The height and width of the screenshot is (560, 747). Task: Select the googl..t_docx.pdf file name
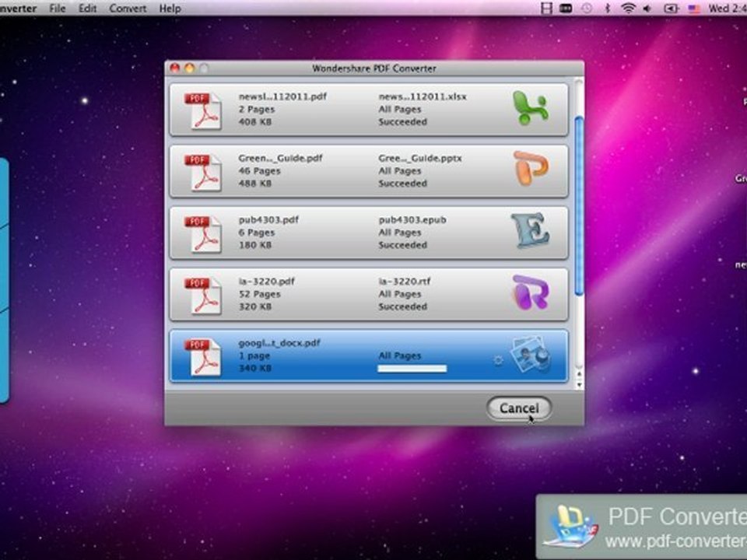click(x=279, y=343)
